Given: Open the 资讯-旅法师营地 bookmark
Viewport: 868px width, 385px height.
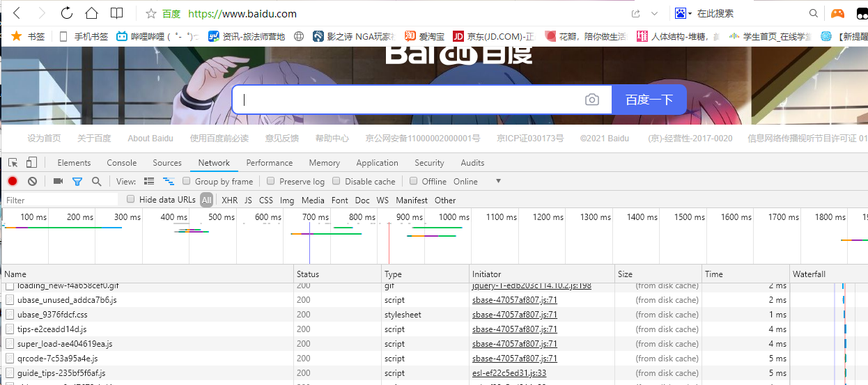Looking at the screenshot, I should coord(247,36).
